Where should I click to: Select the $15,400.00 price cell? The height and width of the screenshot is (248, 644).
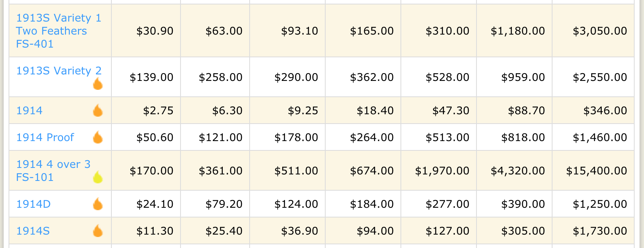coord(596,171)
